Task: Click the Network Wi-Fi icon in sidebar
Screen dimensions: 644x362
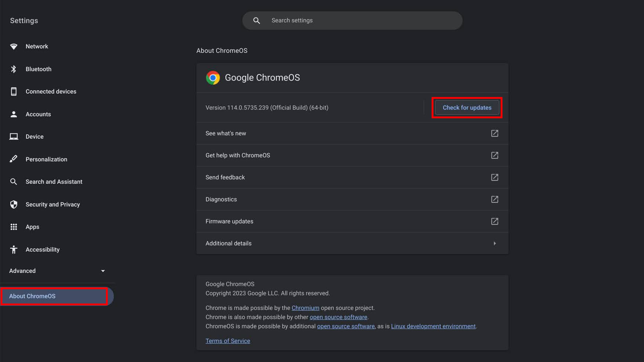Action: [14, 47]
